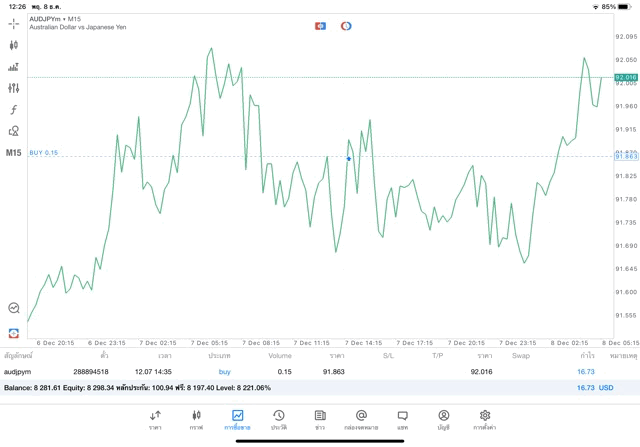Screen dimensions: 640x447
Task: Sort by S/L column header
Action: pos(389,356)
